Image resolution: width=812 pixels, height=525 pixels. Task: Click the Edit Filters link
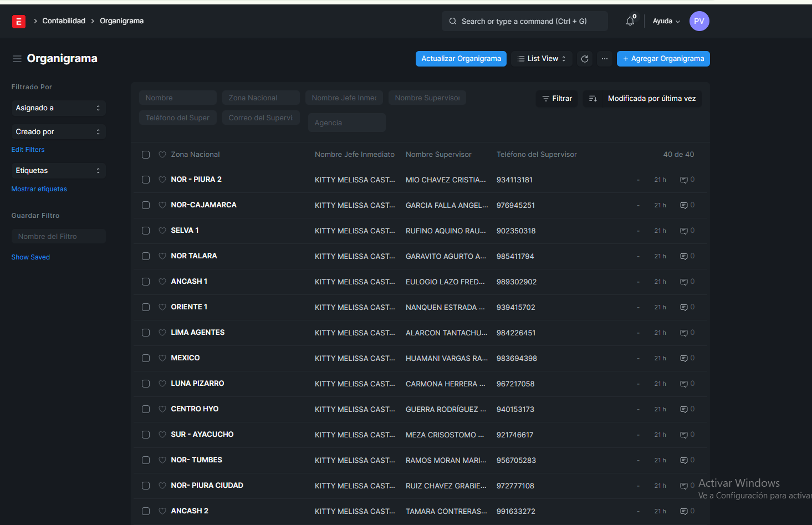pos(28,150)
